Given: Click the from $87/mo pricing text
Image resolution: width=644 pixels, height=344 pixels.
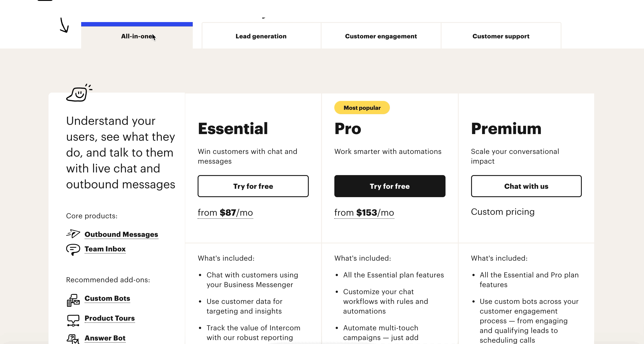Looking at the screenshot, I should (225, 213).
